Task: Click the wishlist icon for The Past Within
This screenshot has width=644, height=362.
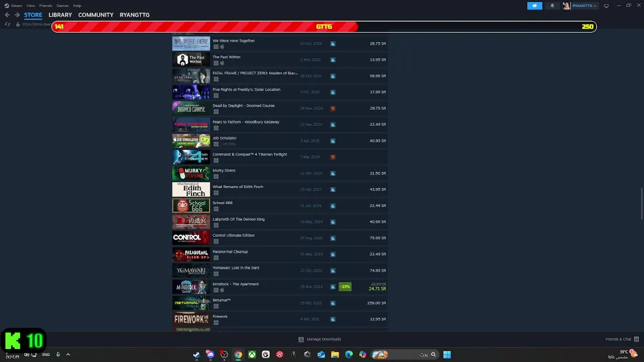Action: [x=333, y=60]
